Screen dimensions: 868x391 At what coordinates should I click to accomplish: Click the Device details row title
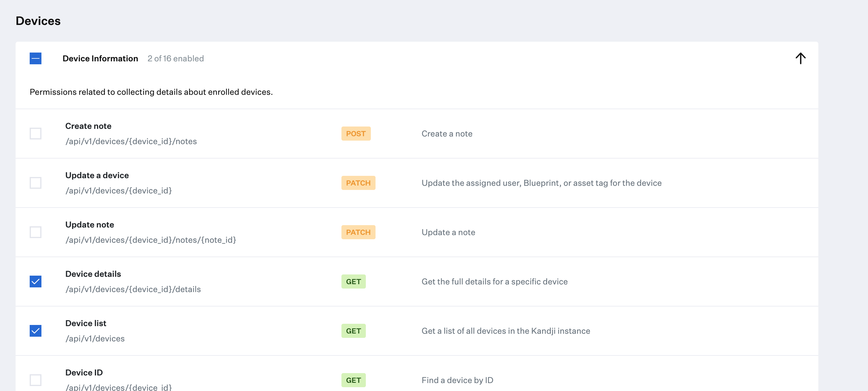93,274
